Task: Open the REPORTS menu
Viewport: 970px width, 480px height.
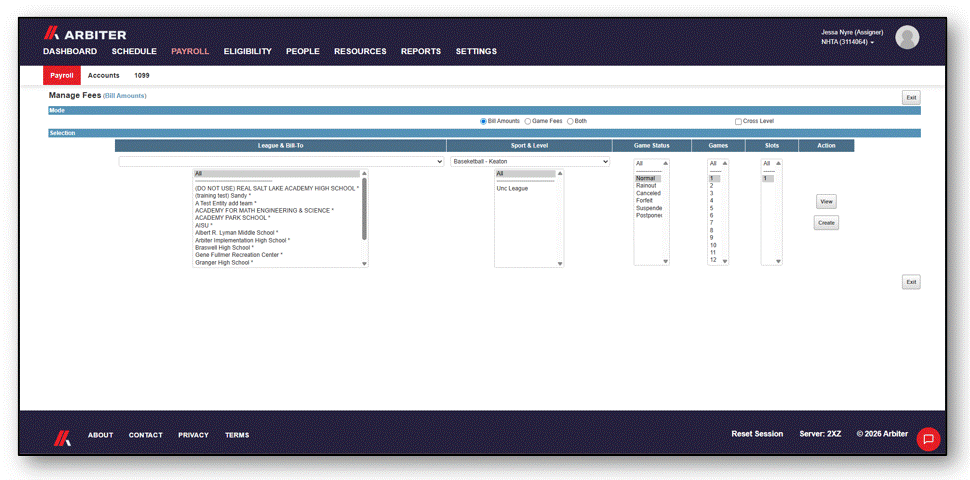Action: pos(421,51)
